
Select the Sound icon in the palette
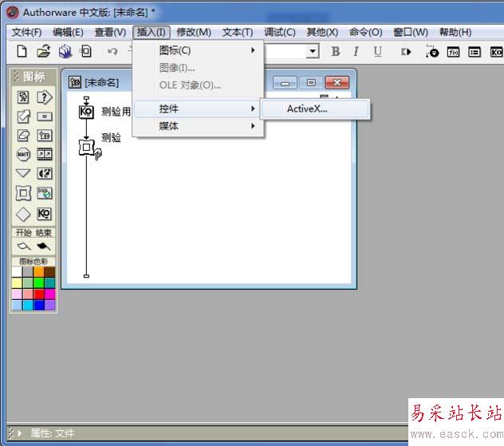45,174
